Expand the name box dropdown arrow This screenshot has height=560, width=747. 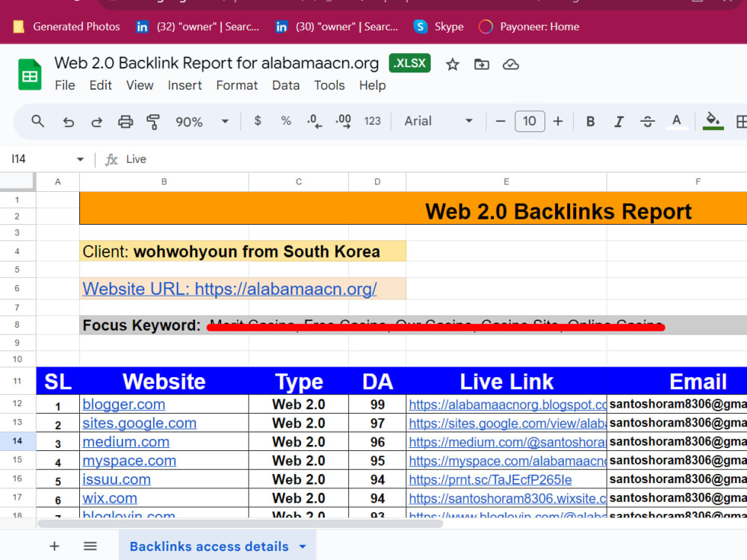80,159
